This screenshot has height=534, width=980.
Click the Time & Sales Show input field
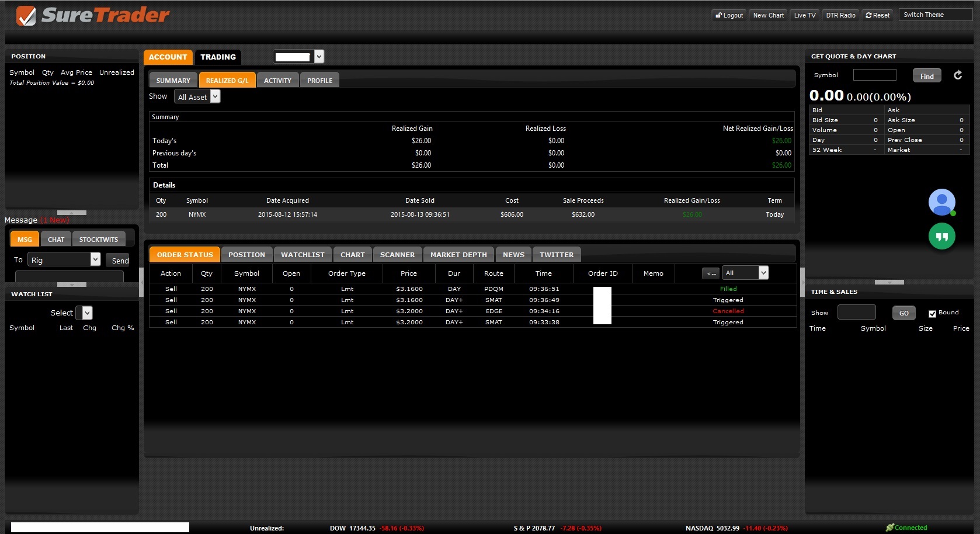coord(856,313)
